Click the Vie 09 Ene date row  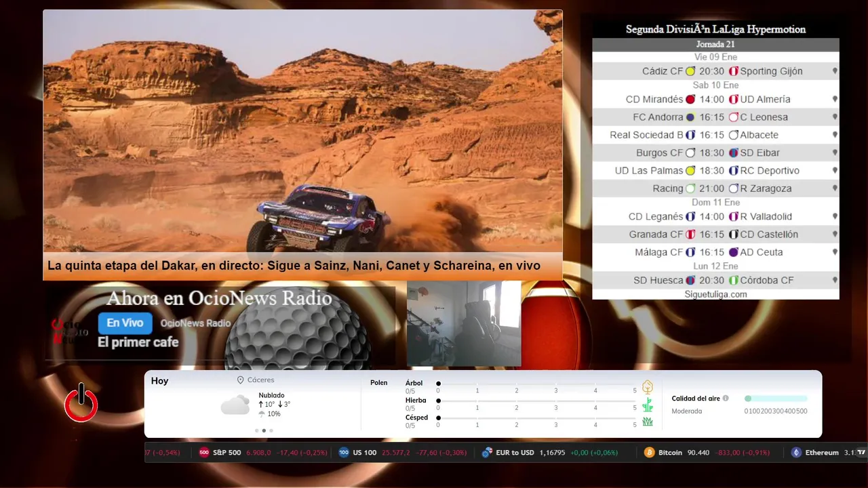715,57
